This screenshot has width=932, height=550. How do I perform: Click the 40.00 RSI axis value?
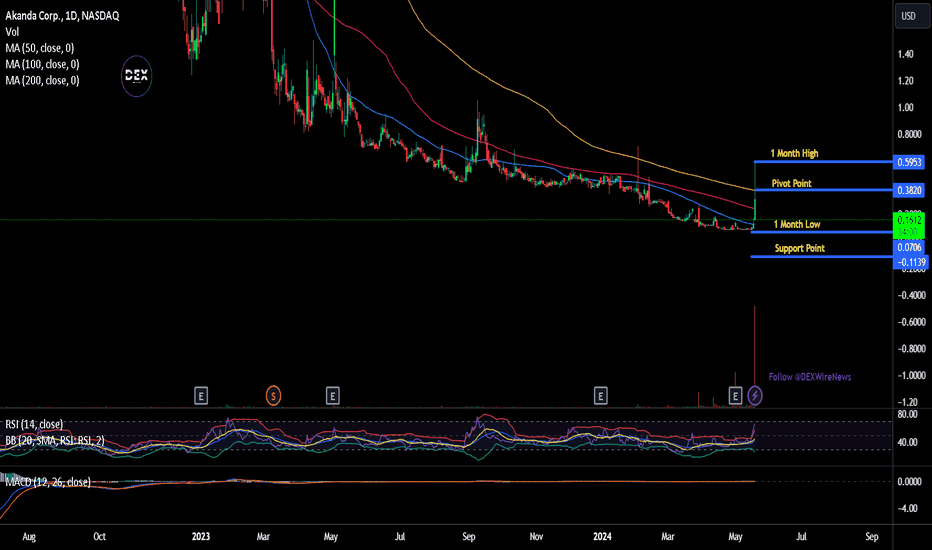[907, 442]
